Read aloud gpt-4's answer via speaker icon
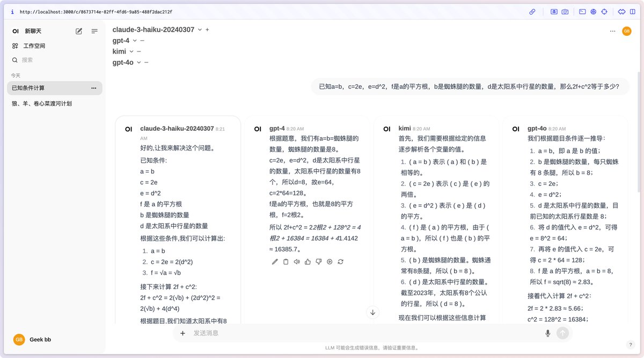 [x=297, y=262]
